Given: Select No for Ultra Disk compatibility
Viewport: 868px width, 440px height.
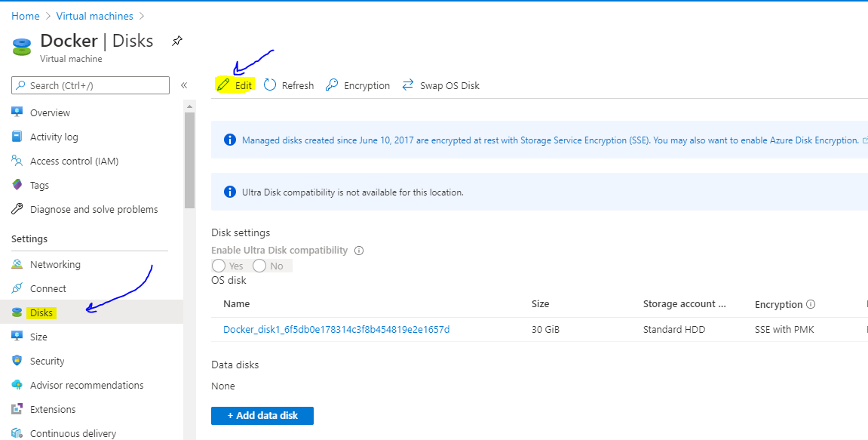Looking at the screenshot, I should 260,265.
